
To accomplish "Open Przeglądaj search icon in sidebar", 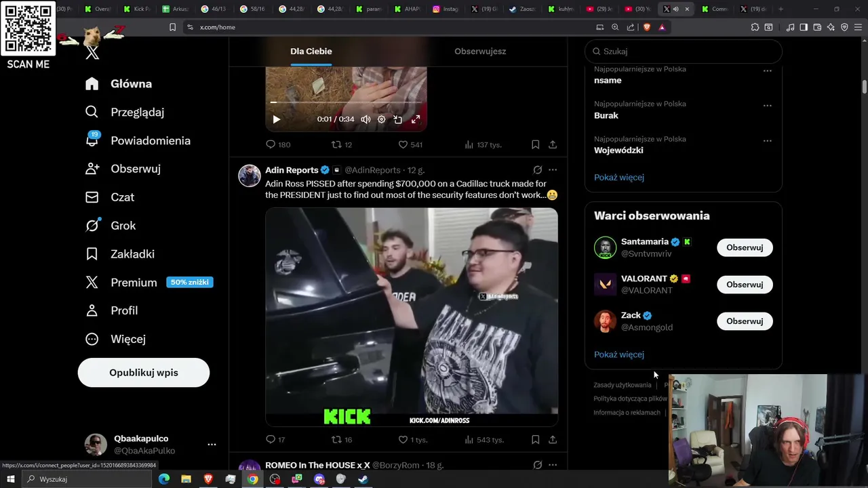I will tap(92, 112).
